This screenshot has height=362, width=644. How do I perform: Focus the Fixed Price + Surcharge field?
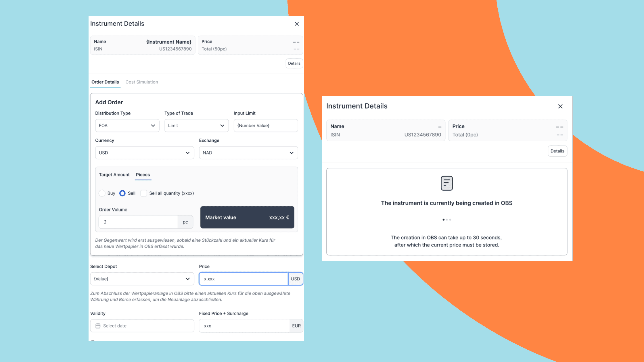point(244,326)
